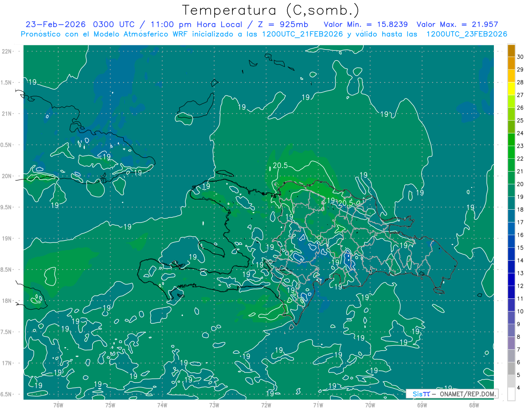
Task: Click the "74W" longitude axis label
Action: tap(162, 405)
